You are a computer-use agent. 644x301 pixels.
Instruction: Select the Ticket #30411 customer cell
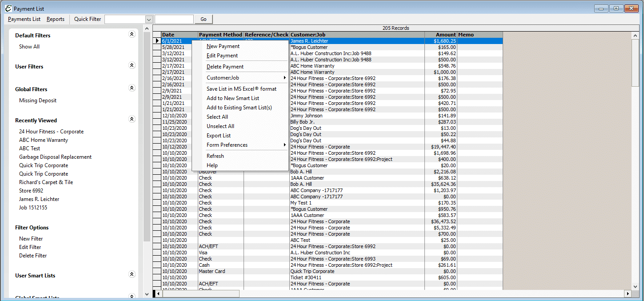click(x=357, y=277)
